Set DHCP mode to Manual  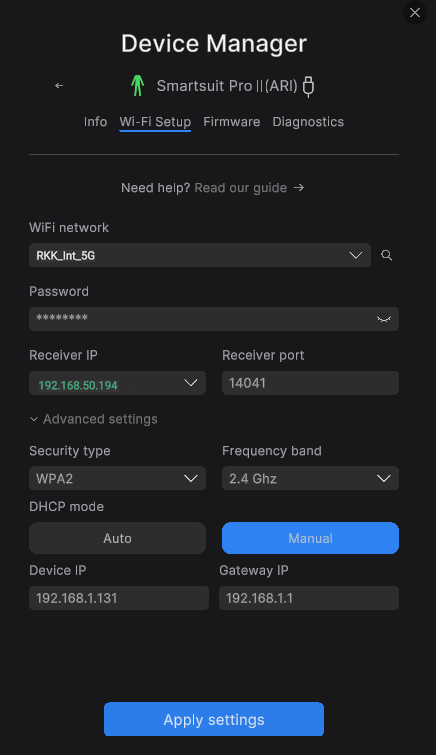click(310, 538)
